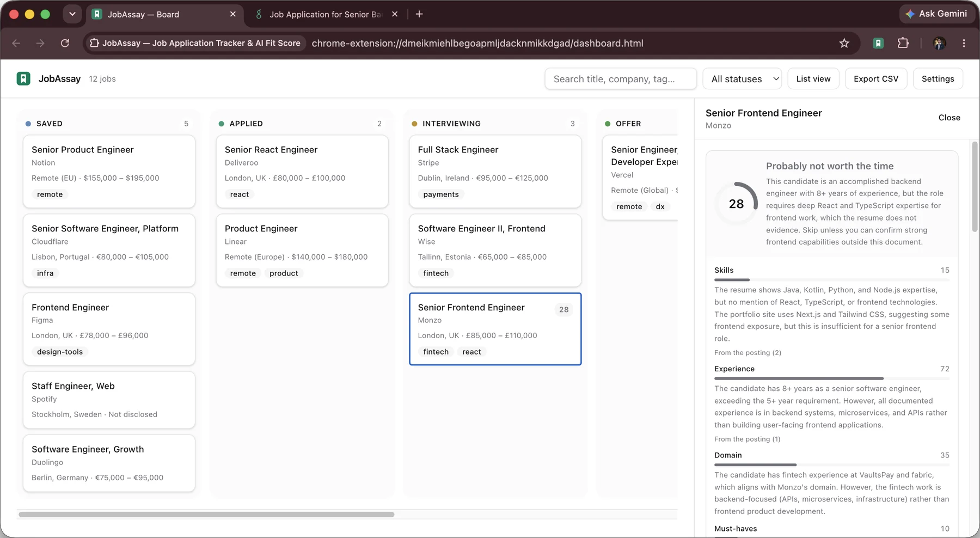Click the Experience score bar
This screenshot has height=538, width=980.
pyautogui.click(x=832, y=378)
